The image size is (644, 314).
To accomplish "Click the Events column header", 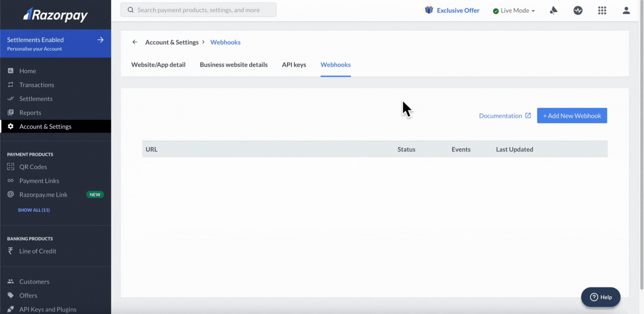I will pyautogui.click(x=461, y=149).
